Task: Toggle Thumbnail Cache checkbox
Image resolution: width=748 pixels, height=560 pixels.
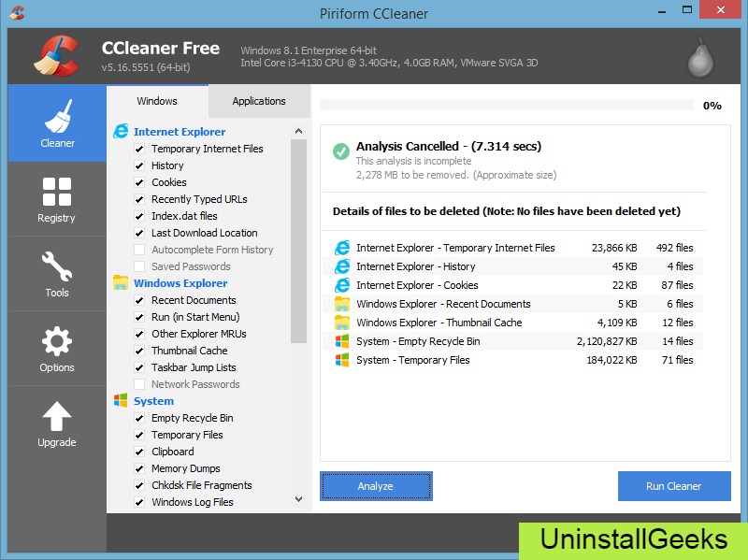Action: pos(139,351)
